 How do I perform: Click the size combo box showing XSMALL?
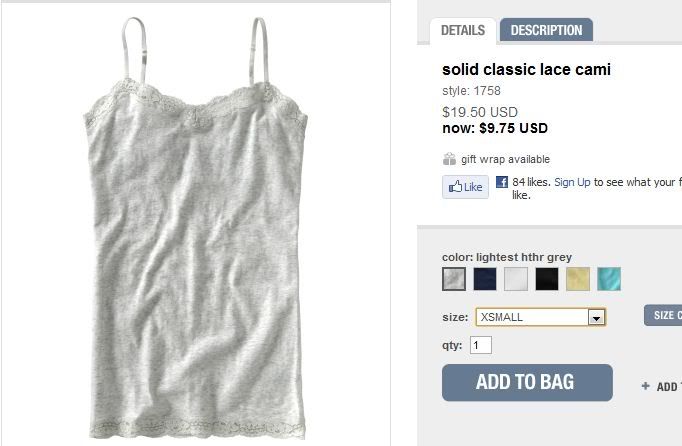(541, 317)
